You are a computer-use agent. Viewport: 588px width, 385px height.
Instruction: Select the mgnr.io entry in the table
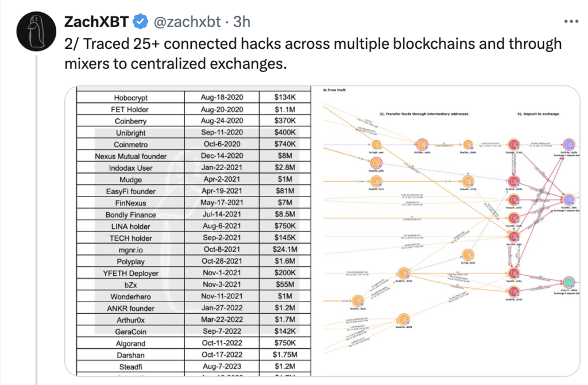[131, 250]
